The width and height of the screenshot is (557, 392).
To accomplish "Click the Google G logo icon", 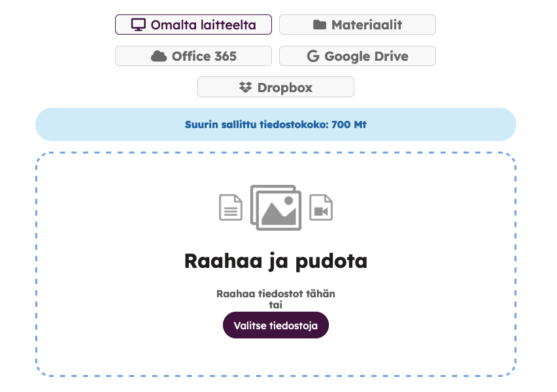I will click(313, 56).
